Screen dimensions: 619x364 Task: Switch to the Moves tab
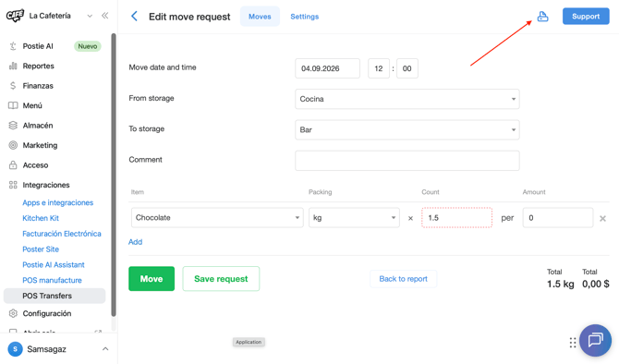coord(260,17)
